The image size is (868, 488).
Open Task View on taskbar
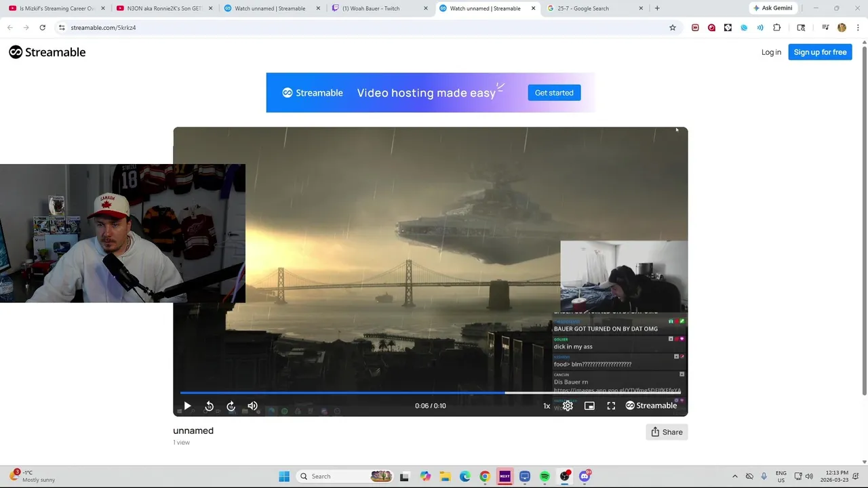tap(404, 476)
